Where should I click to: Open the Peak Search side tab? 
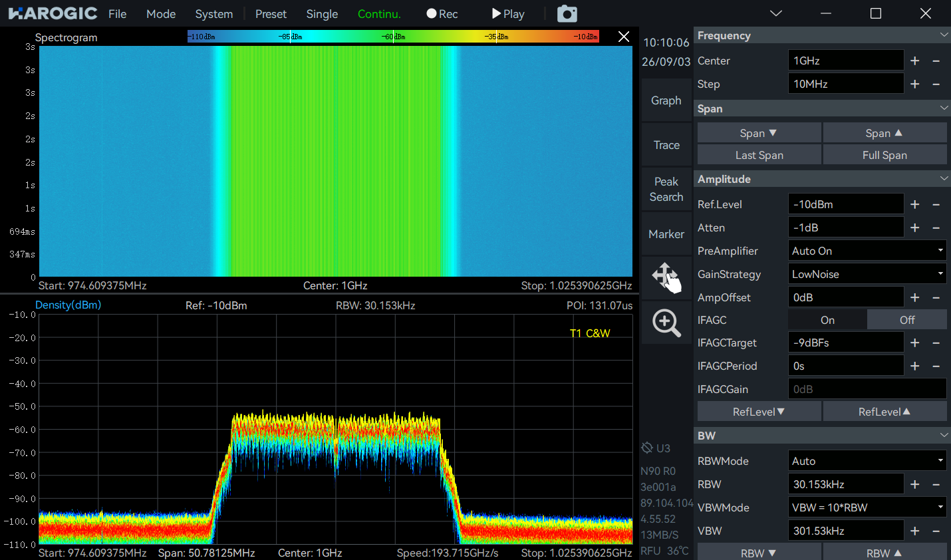pyautogui.click(x=666, y=190)
